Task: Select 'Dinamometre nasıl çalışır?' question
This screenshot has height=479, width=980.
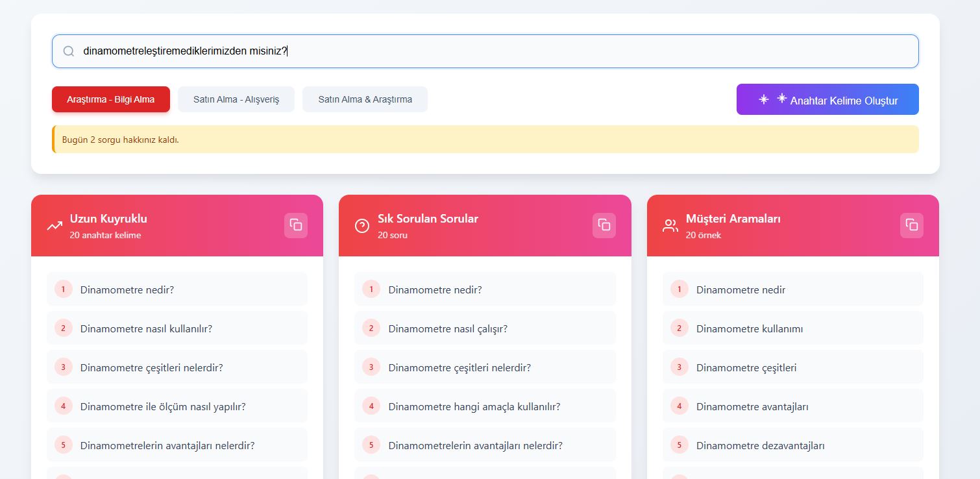Action: (485, 328)
